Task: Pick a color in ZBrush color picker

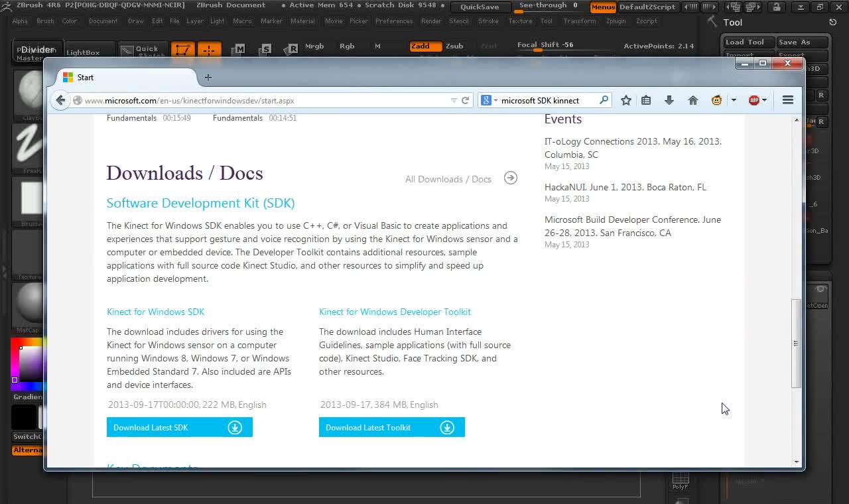Action: [27, 364]
